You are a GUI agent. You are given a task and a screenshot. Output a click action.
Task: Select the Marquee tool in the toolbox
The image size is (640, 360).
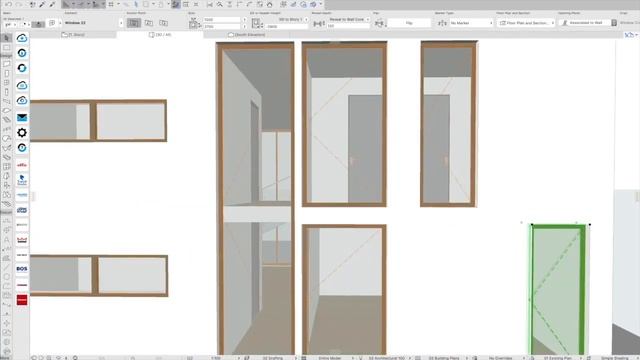pos(7,48)
